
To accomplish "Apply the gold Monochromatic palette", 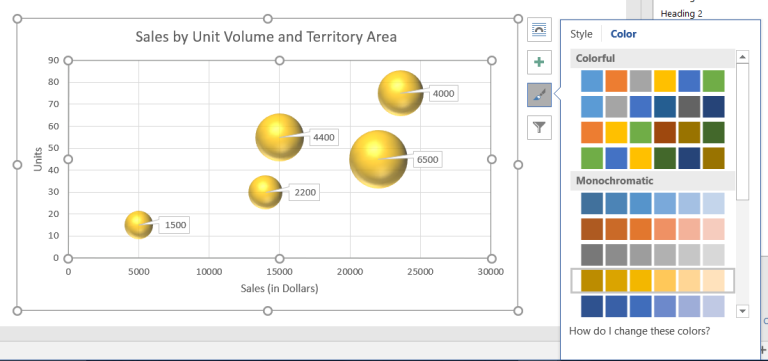I will 652,280.
